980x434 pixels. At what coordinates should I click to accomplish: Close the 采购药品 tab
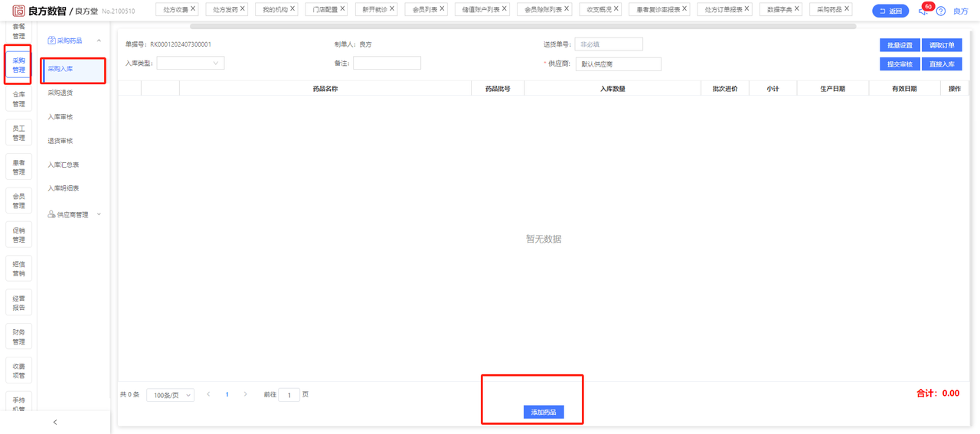pos(846,9)
